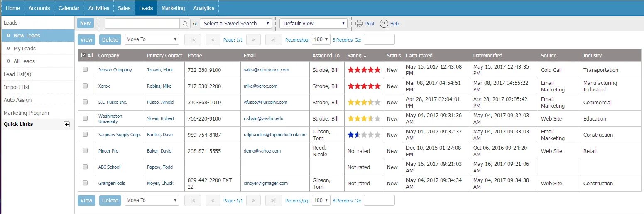Click Jenson Company star rating
Viewport: 644px width, 214px height.
click(364, 70)
